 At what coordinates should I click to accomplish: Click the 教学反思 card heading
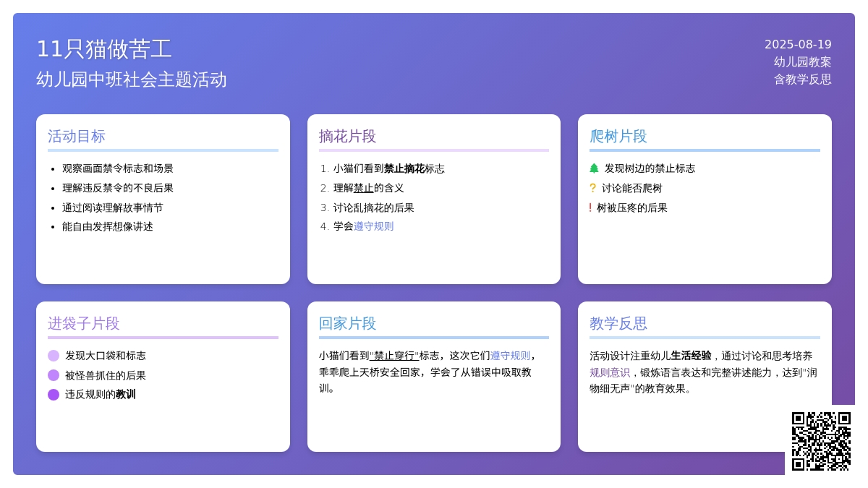618,323
